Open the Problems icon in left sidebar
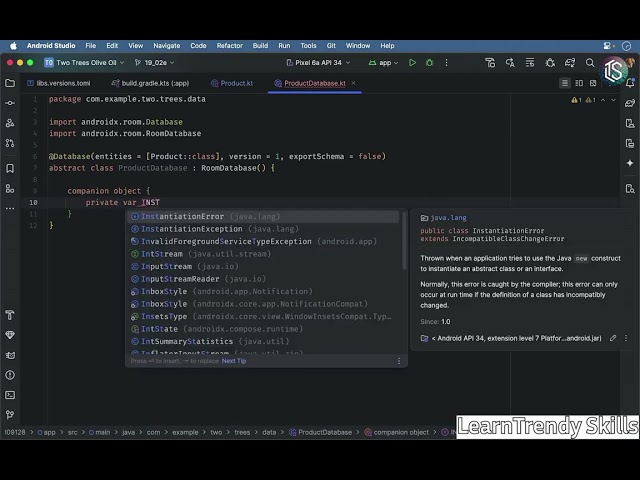 [10, 375]
